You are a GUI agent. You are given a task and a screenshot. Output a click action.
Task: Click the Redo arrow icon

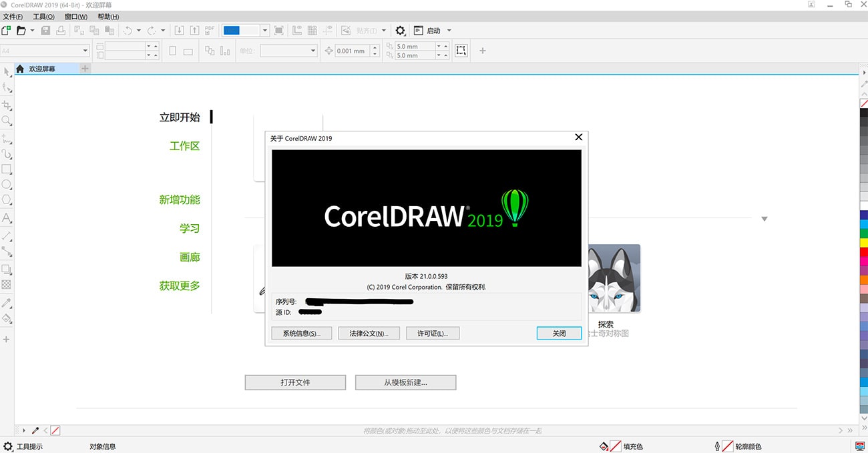tap(152, 30)
